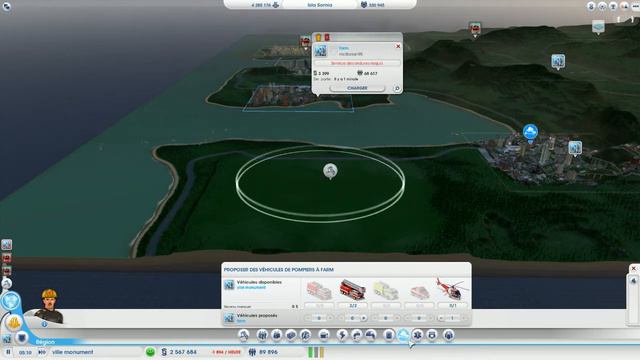Click ville monument link under Véhicules disponibles
640x360 pixels.
pos(251,287)
